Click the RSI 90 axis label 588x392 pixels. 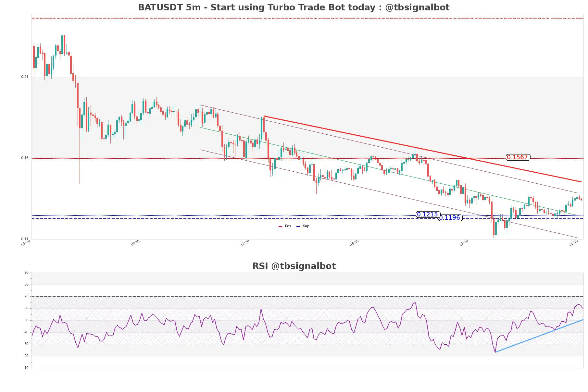point(26,273)
